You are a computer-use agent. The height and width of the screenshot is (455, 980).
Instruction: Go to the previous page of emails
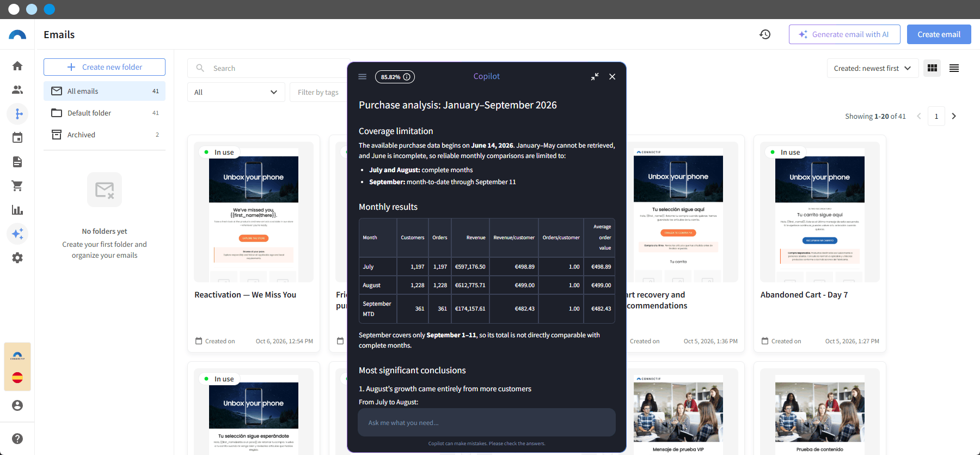[x=919, y=116]
